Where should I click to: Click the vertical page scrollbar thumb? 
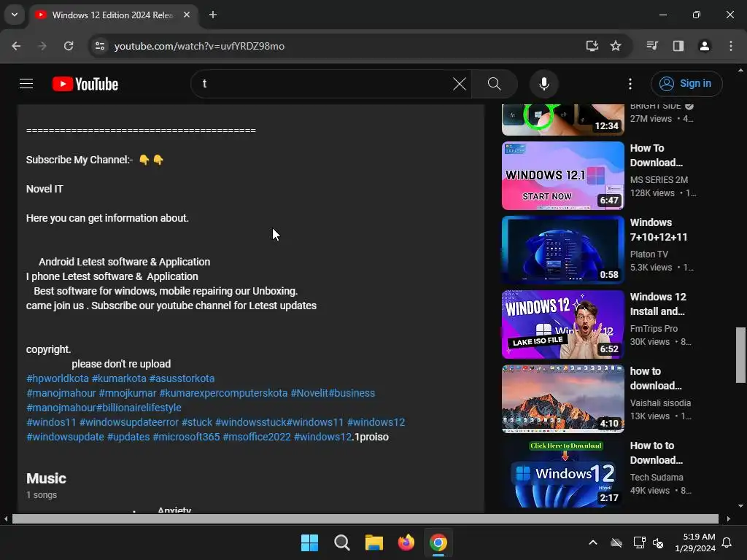pyautogui.click(x=740, y=355)
